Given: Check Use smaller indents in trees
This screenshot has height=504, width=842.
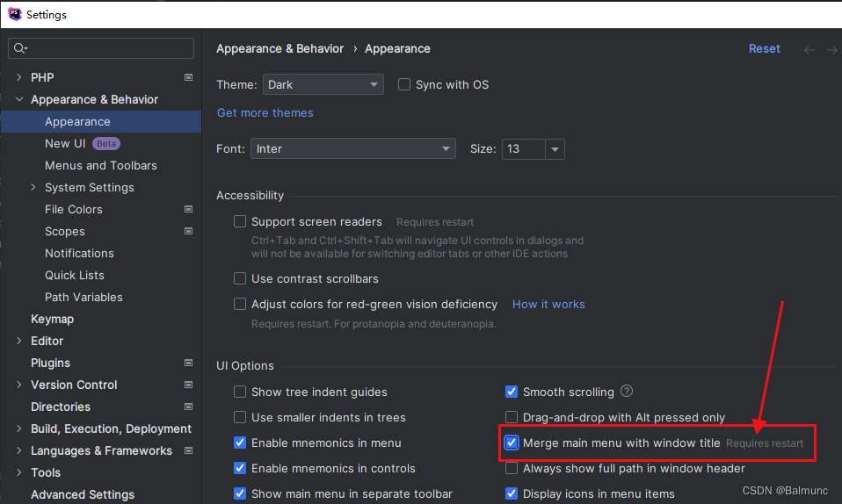Looking at the screenshot, I should click(240, 418).
